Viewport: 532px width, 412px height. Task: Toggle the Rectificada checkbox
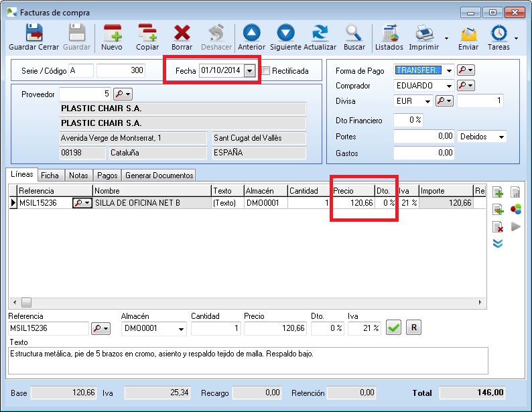266,70
